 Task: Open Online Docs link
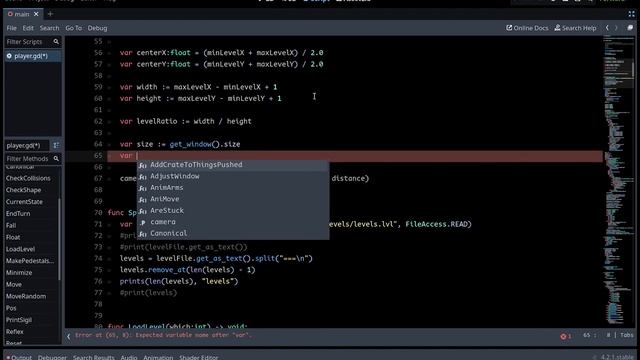(527, 28)
